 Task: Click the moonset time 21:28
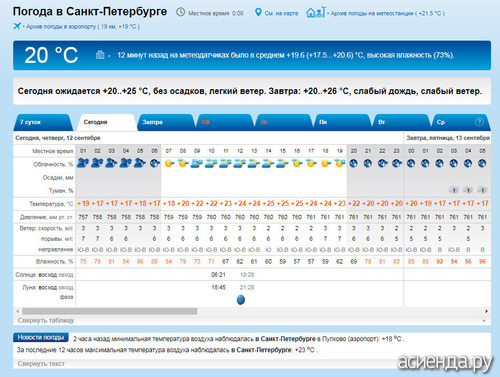point(247,287)
